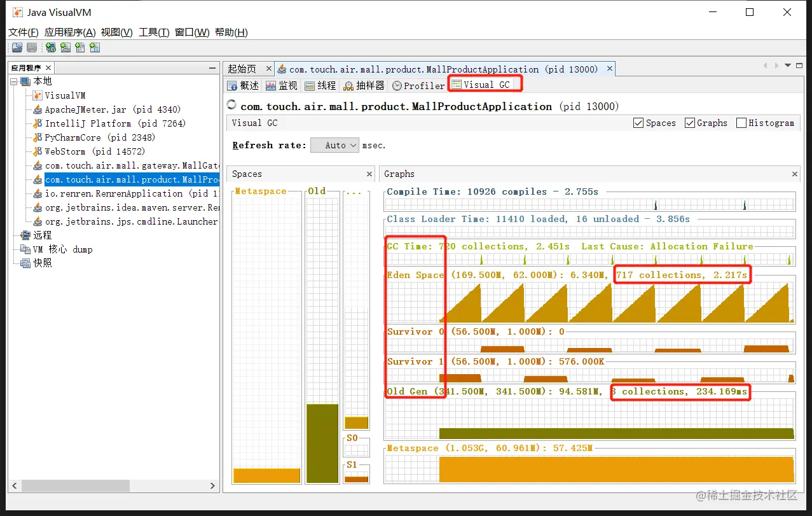Open the 视图(V) menu
The height and width of the screenshot is (516, 812).
(117, 32)
